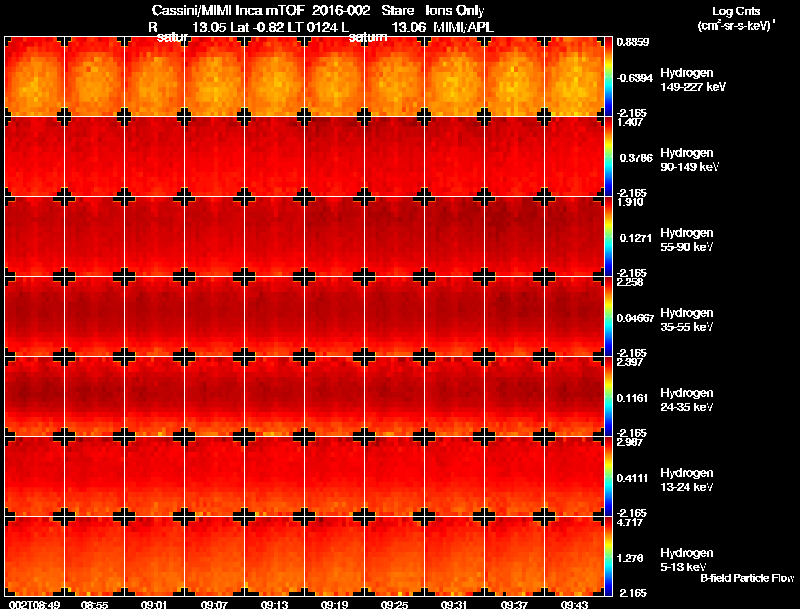Click the '2.987' colorbar maximum value
The width and height of the screenshot is (800, 609).
pyautogui.click(x=630, y=442)
